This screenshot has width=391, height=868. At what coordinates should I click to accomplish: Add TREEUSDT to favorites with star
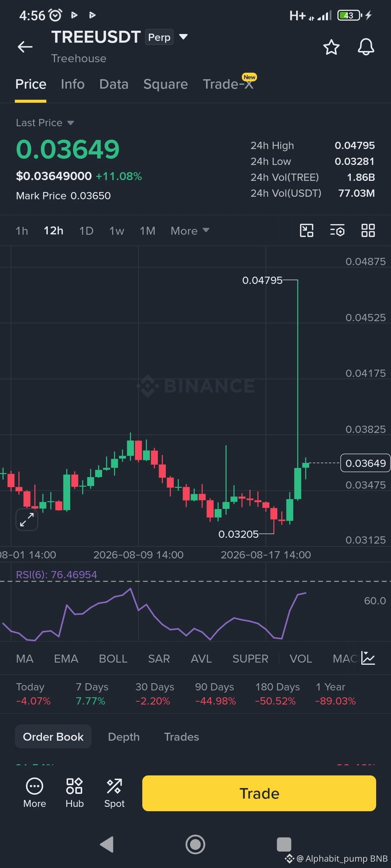coord(331,47)
